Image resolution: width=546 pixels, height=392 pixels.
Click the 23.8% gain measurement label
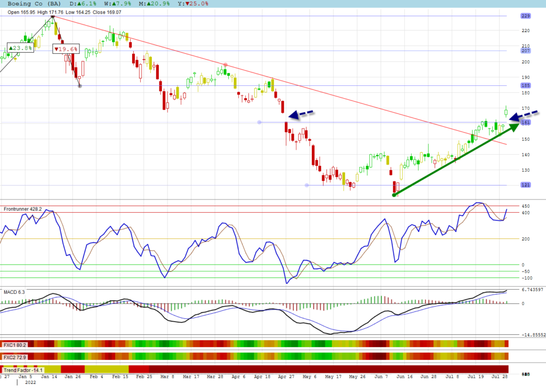(x=21, y=48)
